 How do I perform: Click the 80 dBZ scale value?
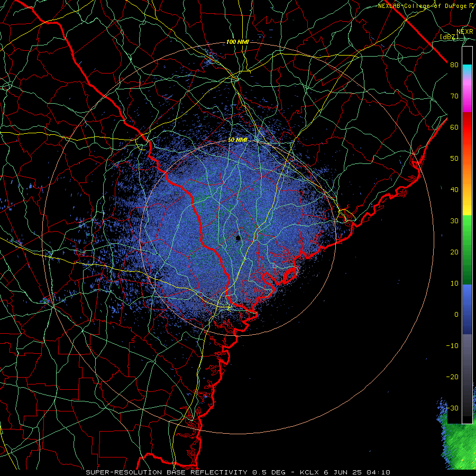454,65
